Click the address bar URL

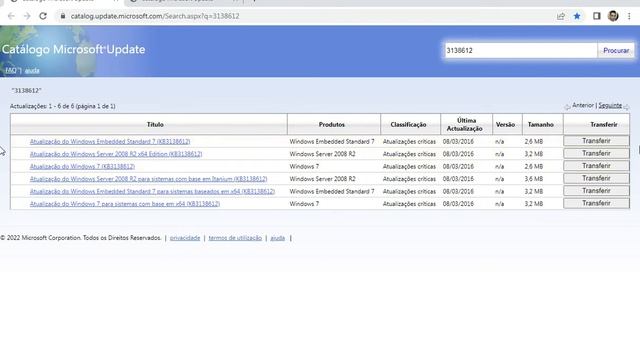point(155,16)
